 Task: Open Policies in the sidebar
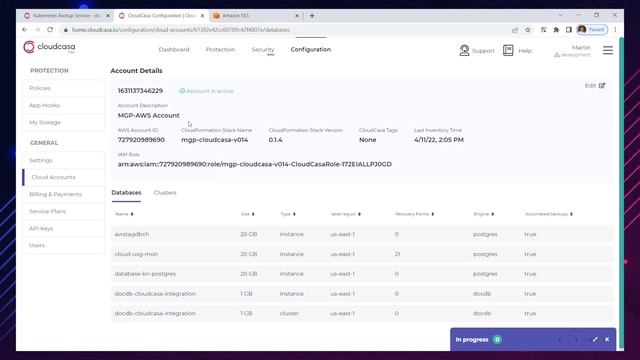pyautogui.click(x=63, y=88)
